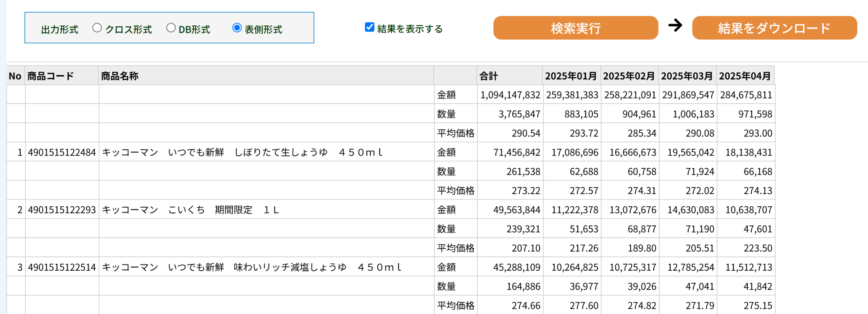Click the No column header

[x=15, y=76]
